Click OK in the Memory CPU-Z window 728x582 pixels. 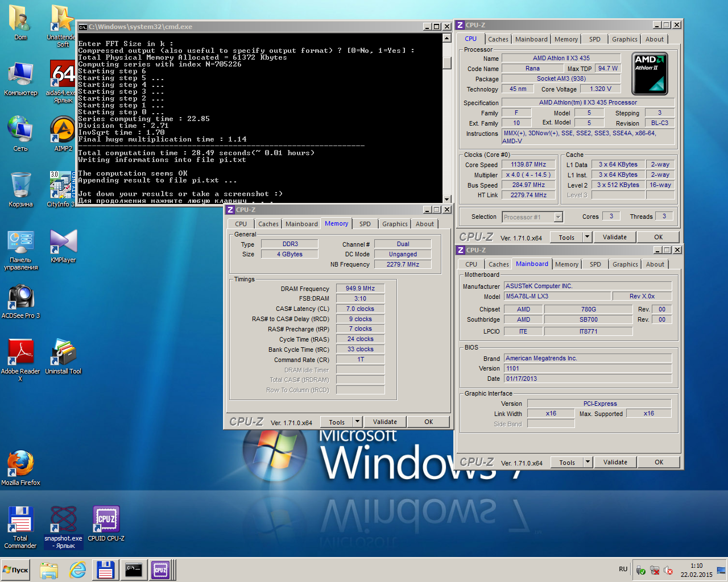(x=429, y=422)
